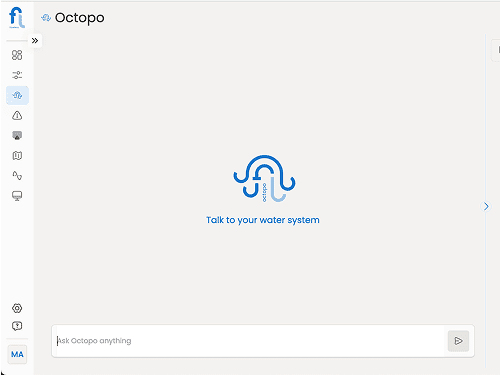This screenshot has height=375, width=500.
Task: Open the wave signal analysis icon
Action: click(17, 175)
